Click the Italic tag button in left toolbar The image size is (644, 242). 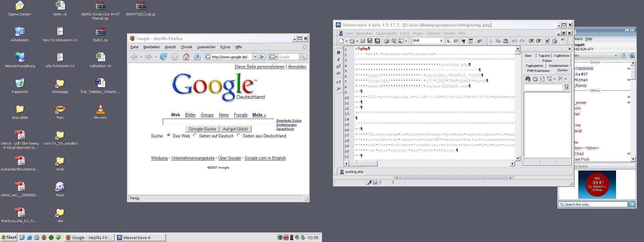tap(338, 59)
